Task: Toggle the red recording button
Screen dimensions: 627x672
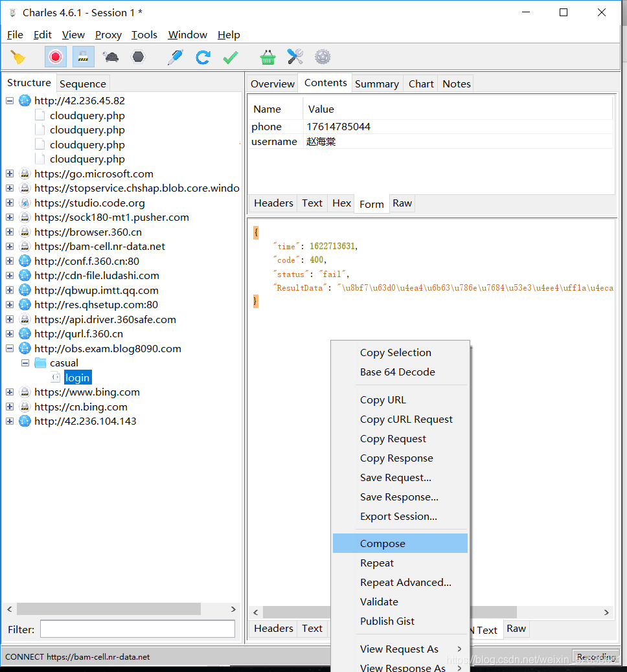Action: point(55,57)
